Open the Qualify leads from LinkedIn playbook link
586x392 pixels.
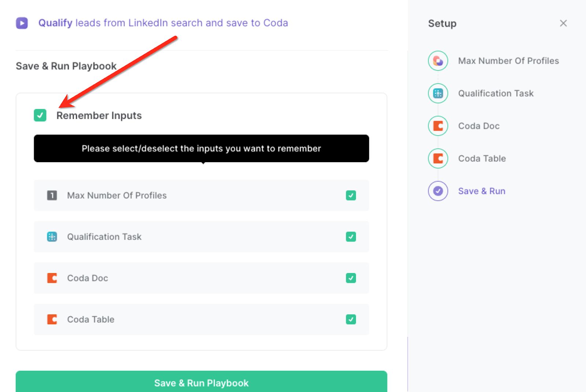pyautogui.click(x=163, y=23)
